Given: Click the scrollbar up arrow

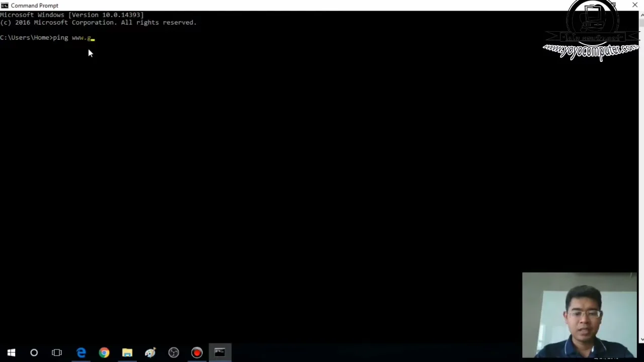Looking at the screenshot, I should [x=641, y=15].
